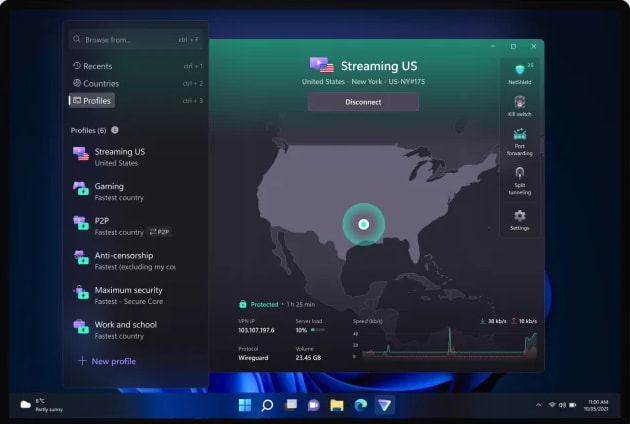Click the server load bar
The width and height of the screenshot is (630, 424).
click(318, 330)
